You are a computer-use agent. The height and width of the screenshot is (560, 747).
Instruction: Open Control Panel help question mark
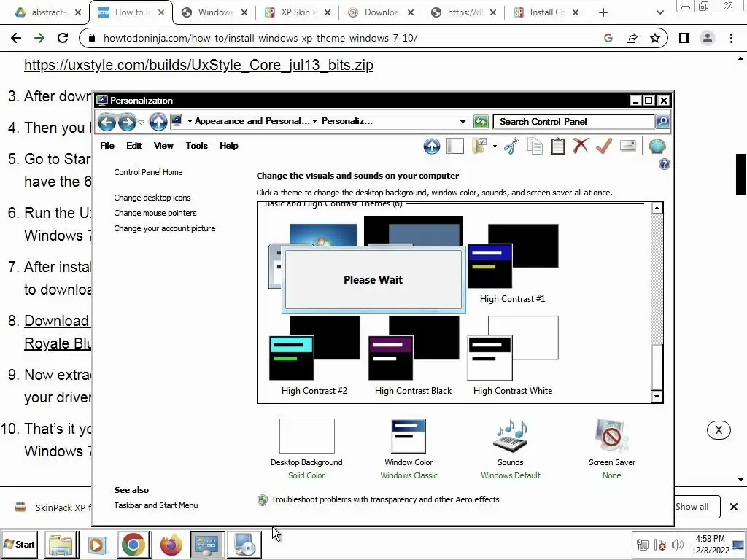tap(664, 164)
